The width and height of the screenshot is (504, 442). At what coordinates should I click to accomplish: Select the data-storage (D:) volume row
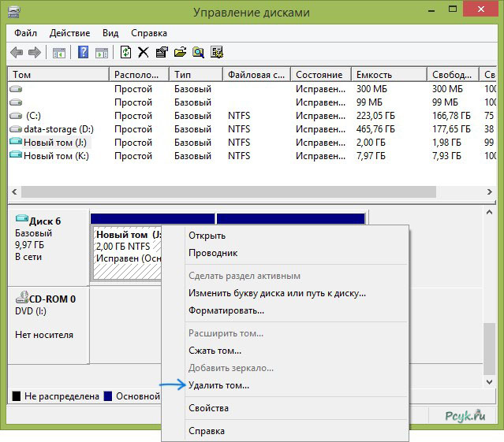(x=58, y=129)
